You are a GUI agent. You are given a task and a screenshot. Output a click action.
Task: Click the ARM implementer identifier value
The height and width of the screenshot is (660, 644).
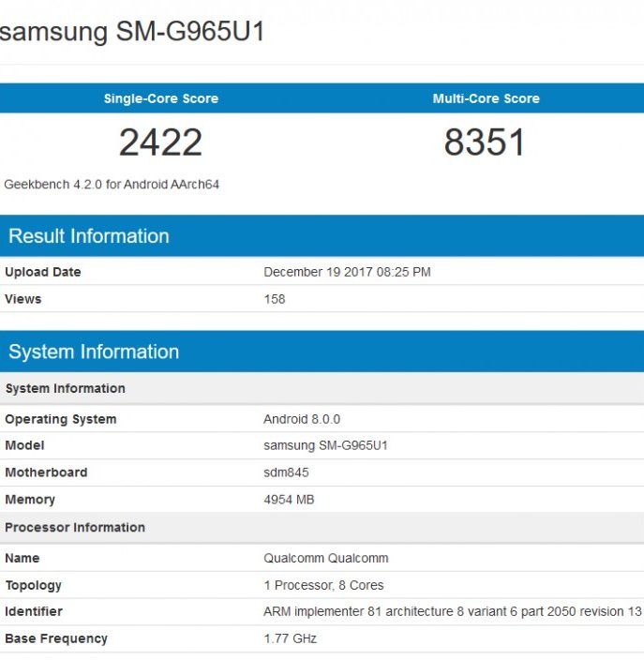coord(452,611)
